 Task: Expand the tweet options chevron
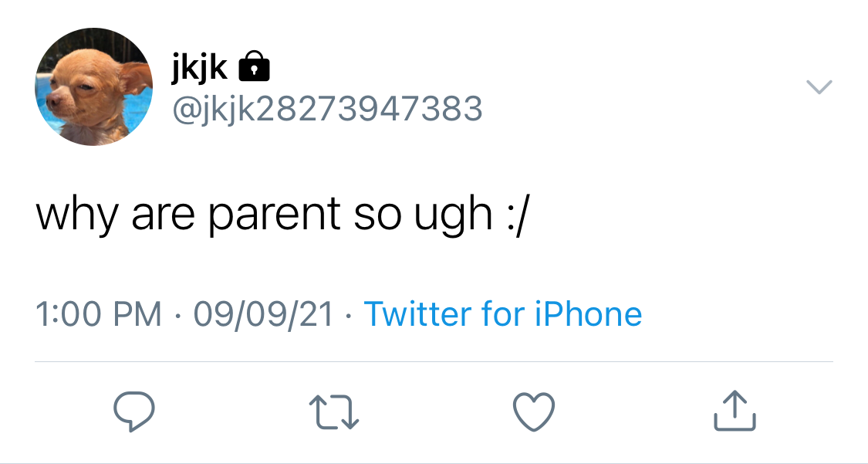[819, 87]
